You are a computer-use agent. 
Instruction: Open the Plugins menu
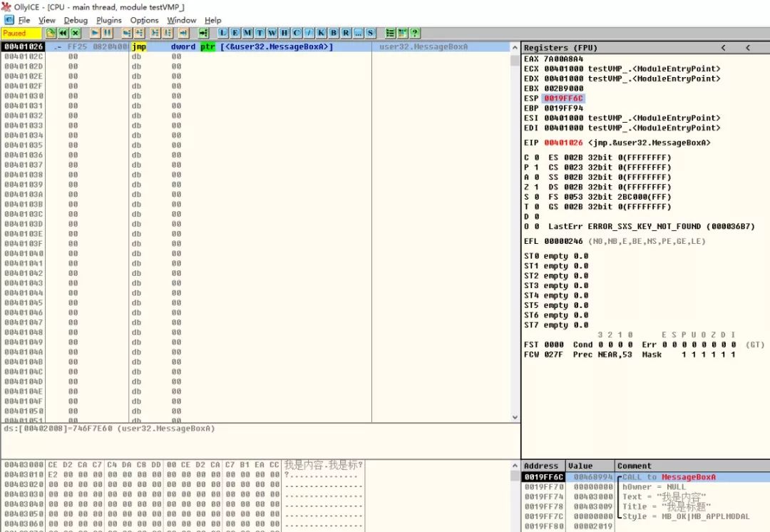[108, 20]
